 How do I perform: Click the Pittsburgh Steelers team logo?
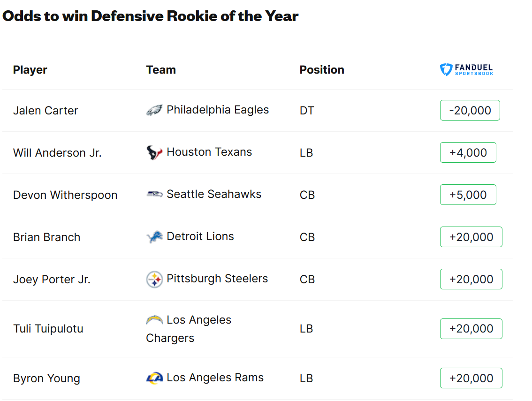coord(154,279)
